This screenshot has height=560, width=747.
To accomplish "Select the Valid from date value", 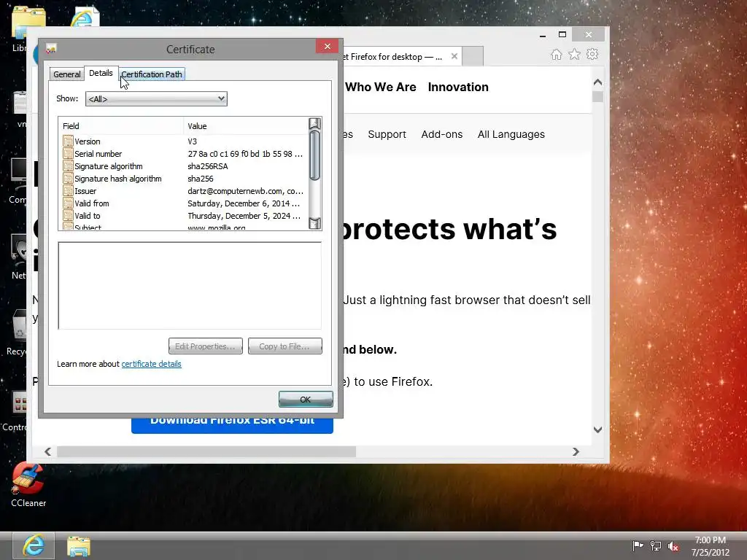I will [244, 203].
